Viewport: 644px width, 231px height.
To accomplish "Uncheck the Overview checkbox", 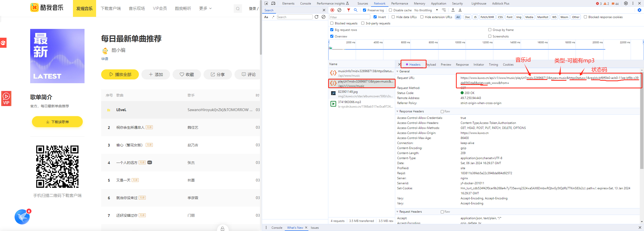I will pos(332,36).
